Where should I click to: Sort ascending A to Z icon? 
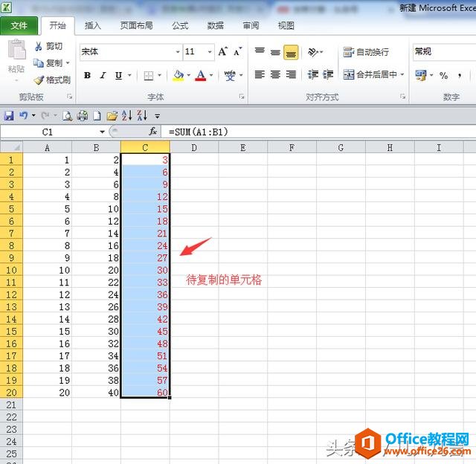click(126, 115)
